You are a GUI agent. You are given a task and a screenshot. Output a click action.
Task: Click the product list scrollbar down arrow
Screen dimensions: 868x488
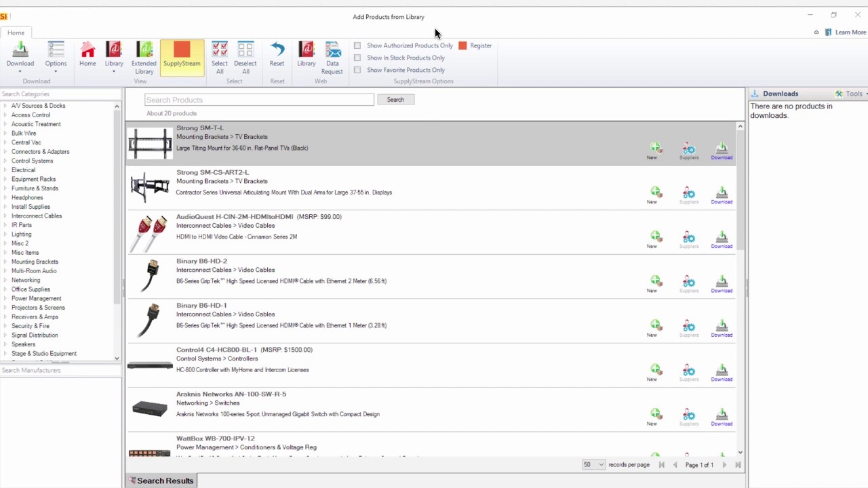click(740, 452)
